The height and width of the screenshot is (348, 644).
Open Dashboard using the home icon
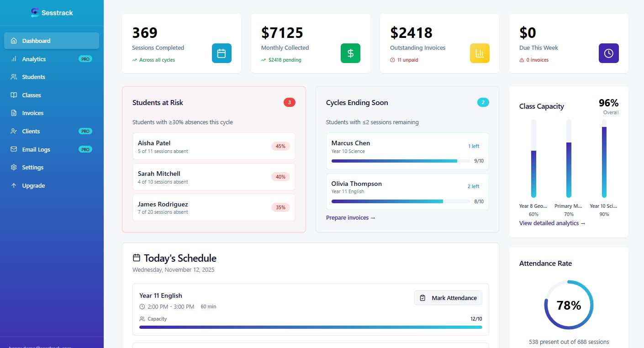14,40
